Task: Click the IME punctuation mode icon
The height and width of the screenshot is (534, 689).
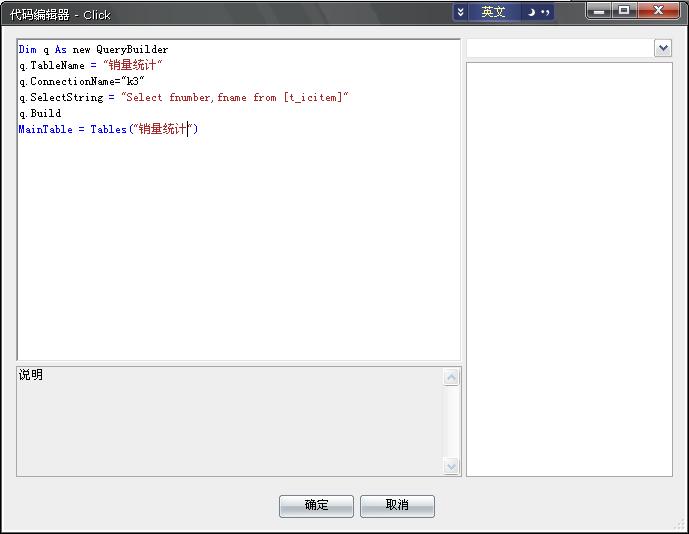Action: (x=545, y=12)
